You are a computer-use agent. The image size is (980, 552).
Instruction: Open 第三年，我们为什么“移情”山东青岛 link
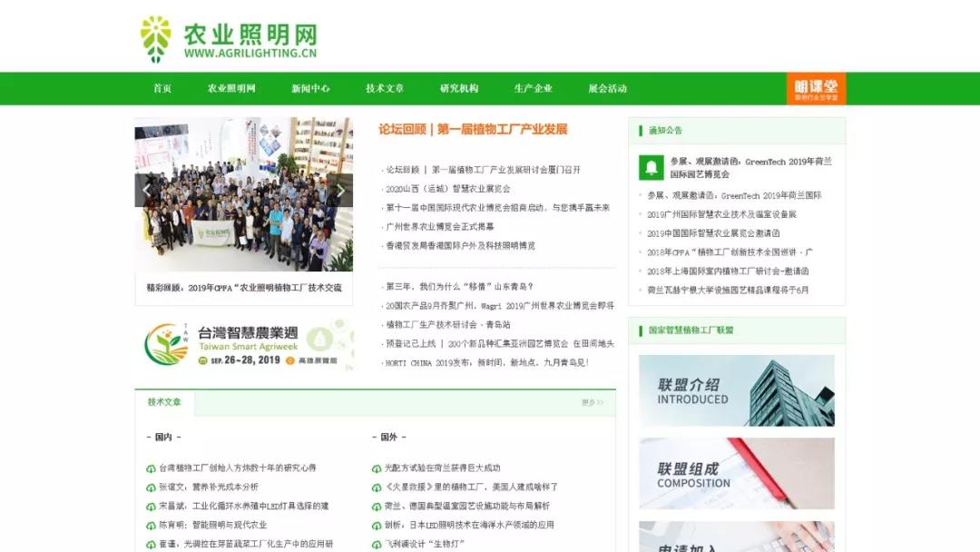click(x=459, y=286)
